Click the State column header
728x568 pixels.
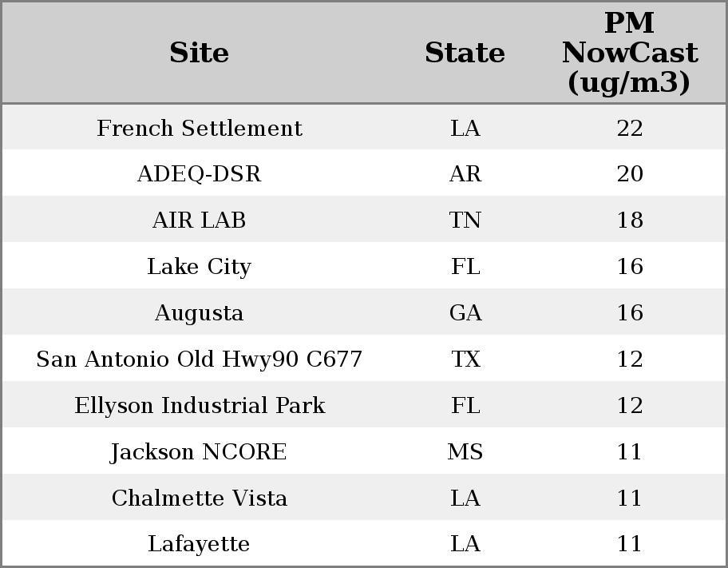pos(465,53)
